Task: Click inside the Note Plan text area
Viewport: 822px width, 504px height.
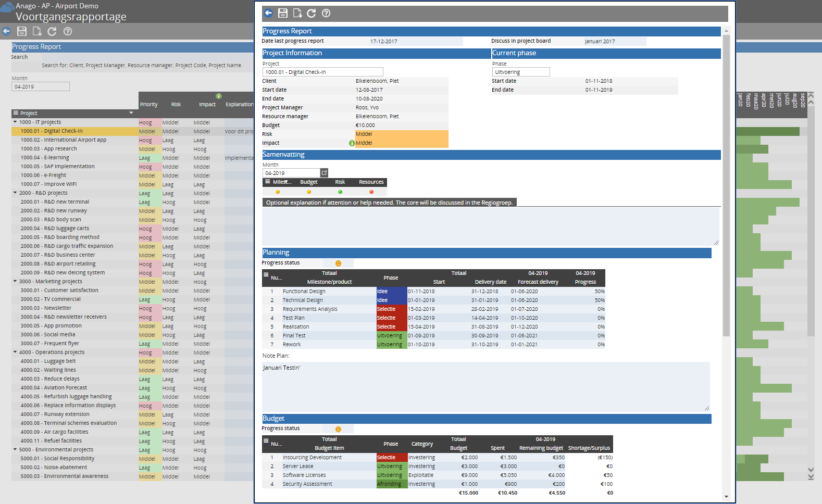Action: tap(485, 386)
